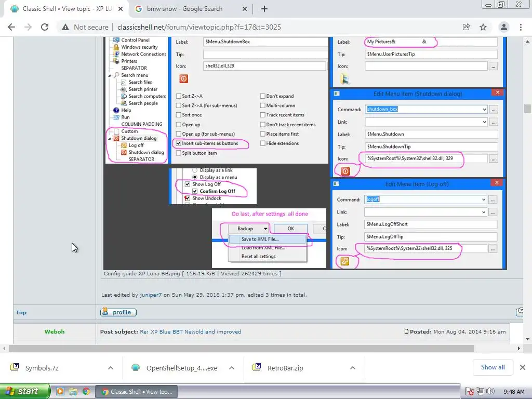Open juniper7 user link
This screenshot has width=532, height=399.
[x=151, y=295]
